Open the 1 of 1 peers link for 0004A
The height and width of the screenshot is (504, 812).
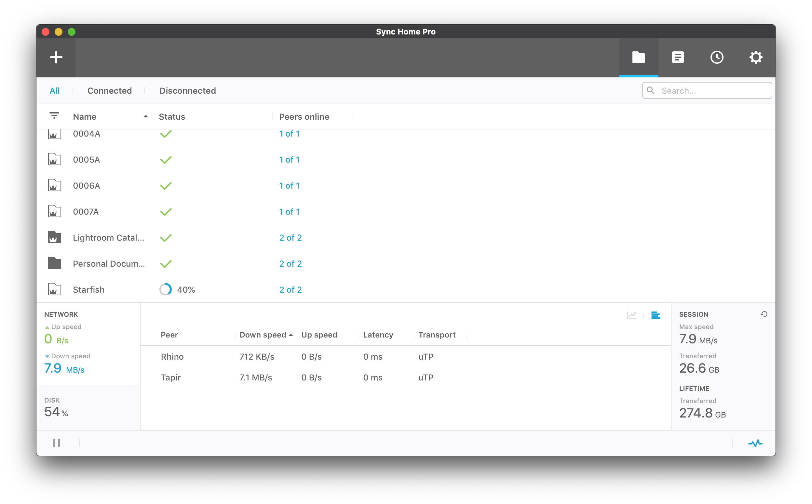point(290,134)
